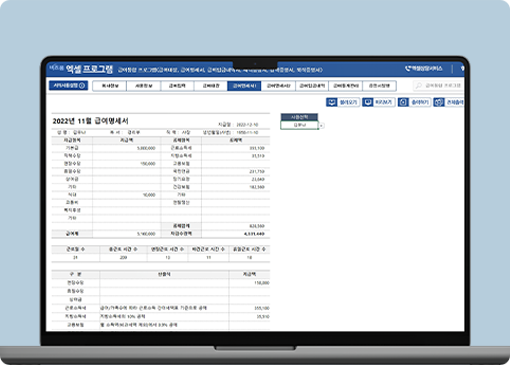
Task: Open the 급여통계현황 tab
Action: (x=346, y=86)
